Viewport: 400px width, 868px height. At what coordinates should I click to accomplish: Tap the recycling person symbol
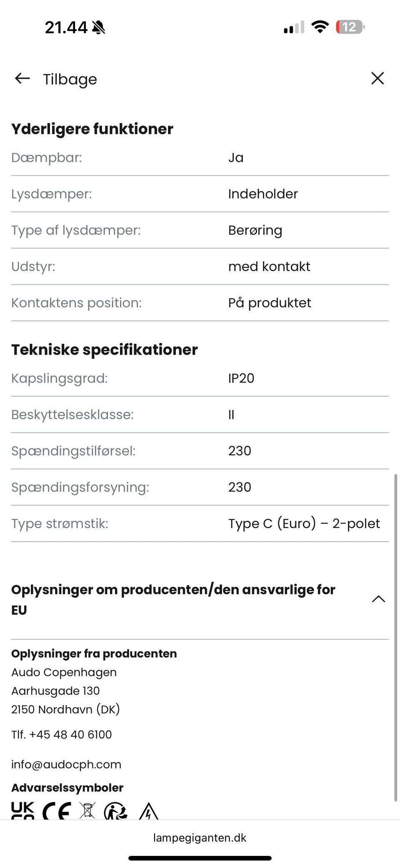[x=115, y=811]
